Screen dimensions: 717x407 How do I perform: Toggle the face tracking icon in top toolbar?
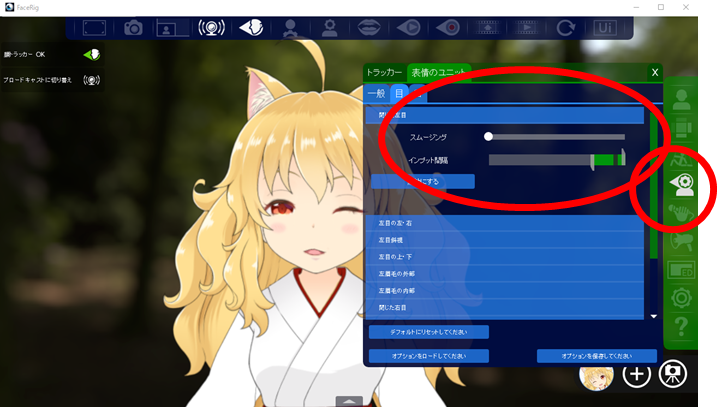click(251, 28)
